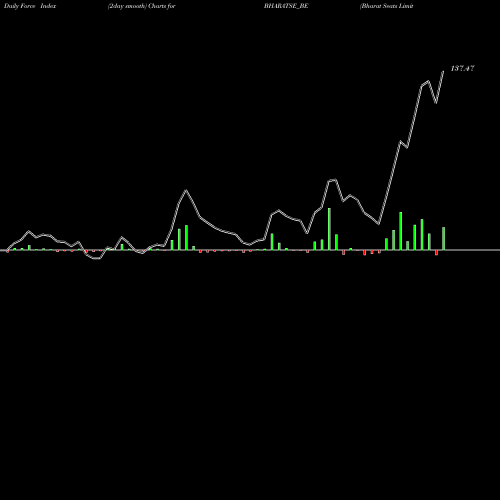Click the '(2day smooth) Charts for' label
The width and height of the screenshot is (500, 500).
(142, 6)
